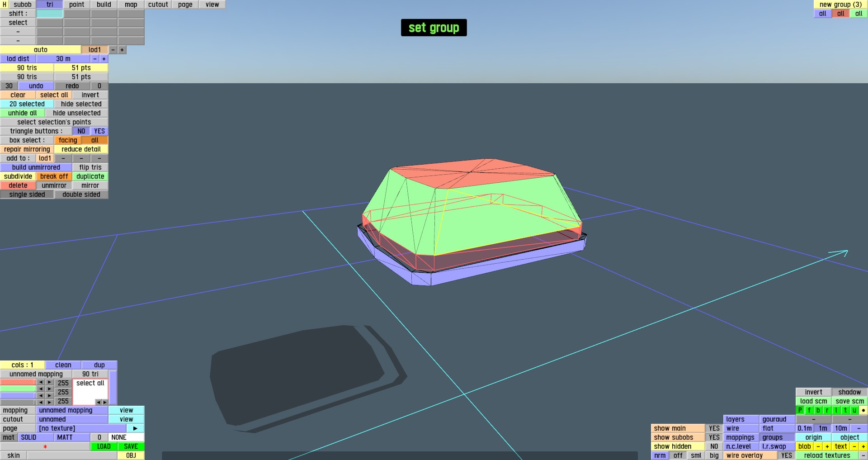Click the page texture play arrow

point(135,428)
